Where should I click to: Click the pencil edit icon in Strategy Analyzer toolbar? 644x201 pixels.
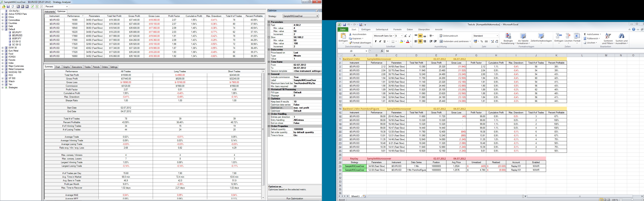tap(37, 7)
